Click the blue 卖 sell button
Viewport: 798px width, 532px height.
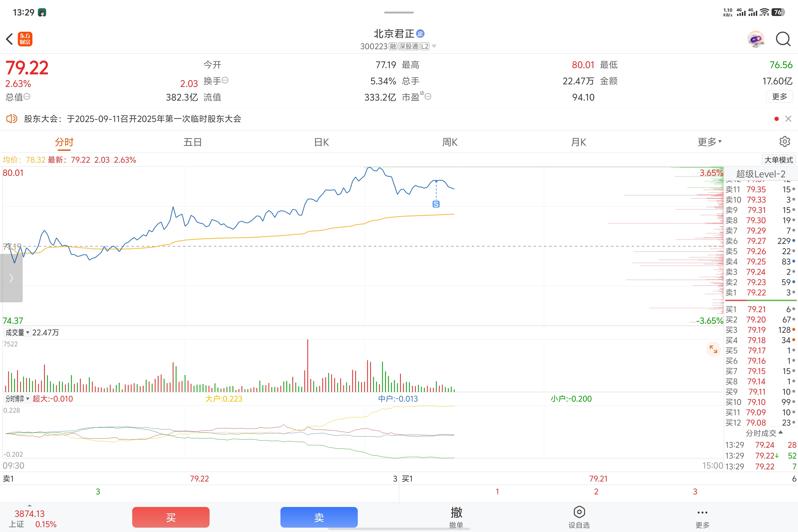tap(319, 517)
